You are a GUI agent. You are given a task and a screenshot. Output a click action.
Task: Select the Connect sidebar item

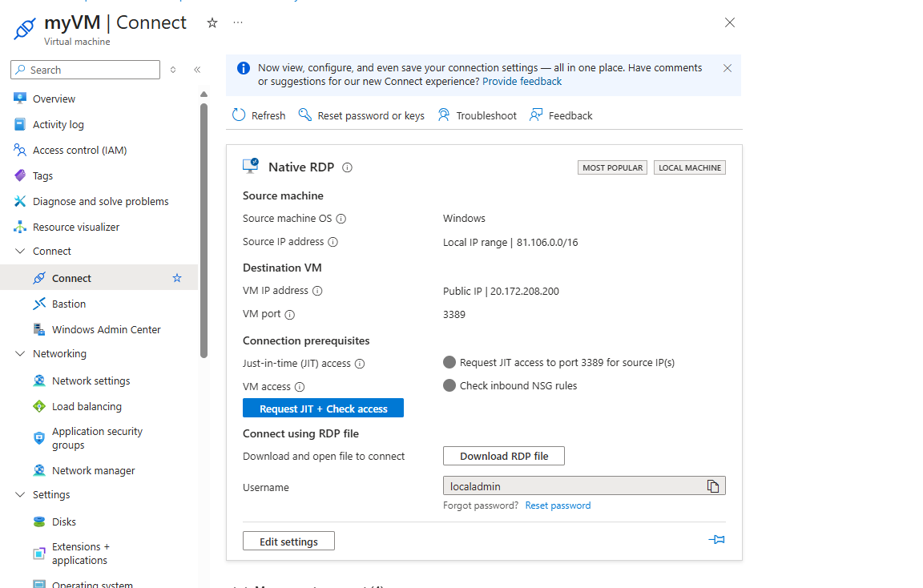(x=99, y=278)
